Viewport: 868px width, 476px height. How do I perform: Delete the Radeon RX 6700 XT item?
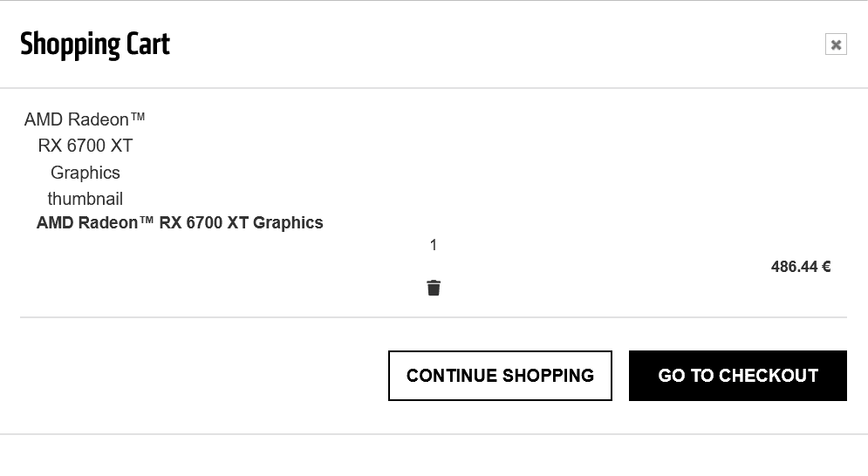click(434, 288)
